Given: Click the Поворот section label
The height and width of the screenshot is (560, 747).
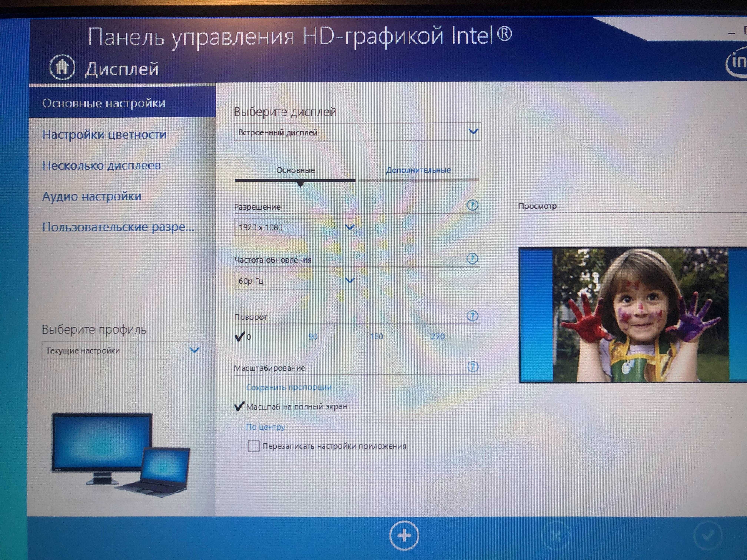Looking at the screenshot, I should click(251, 317).
